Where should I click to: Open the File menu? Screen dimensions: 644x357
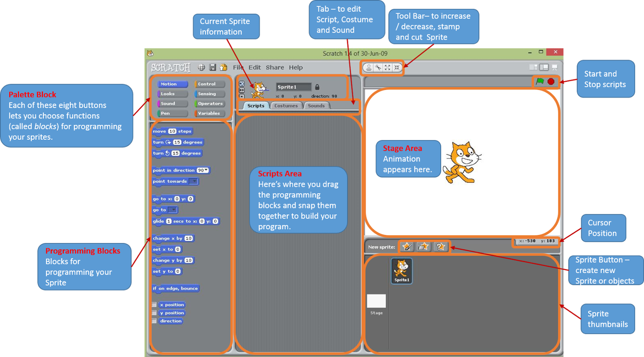pos(238,67)
